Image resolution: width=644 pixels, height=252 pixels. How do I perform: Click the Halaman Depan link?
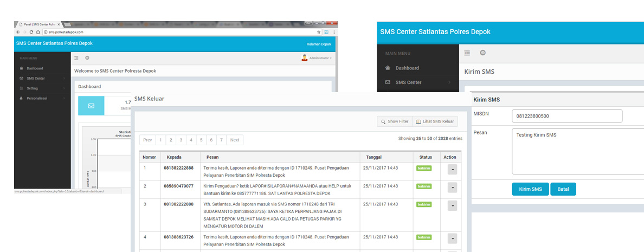click(x=318, y=43)
